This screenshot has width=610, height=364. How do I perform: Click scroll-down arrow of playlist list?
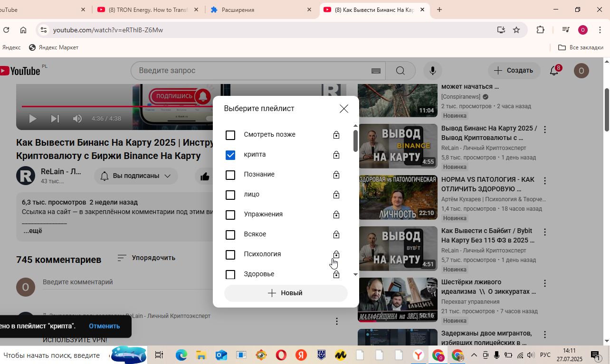click(355, 275)
